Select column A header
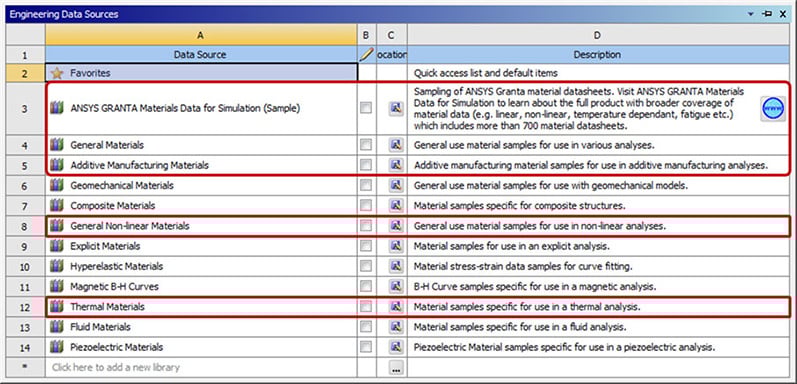 coord(201,35)
